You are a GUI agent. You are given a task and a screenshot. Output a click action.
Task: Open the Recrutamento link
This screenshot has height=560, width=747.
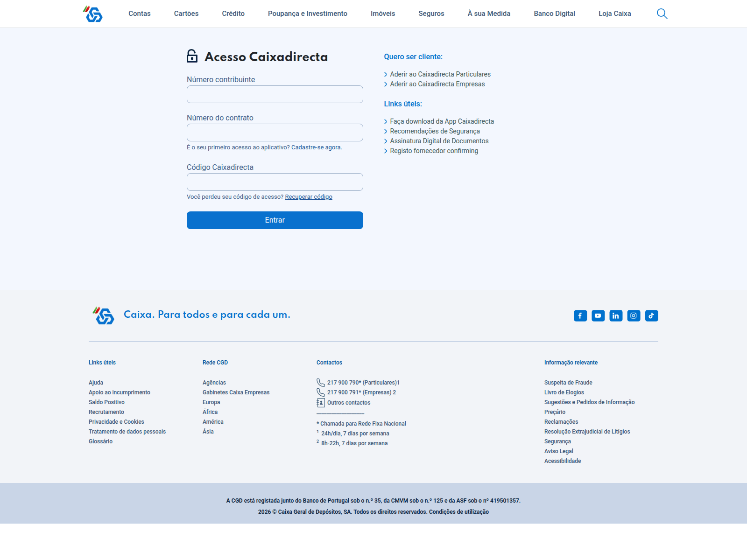point(106,412)
